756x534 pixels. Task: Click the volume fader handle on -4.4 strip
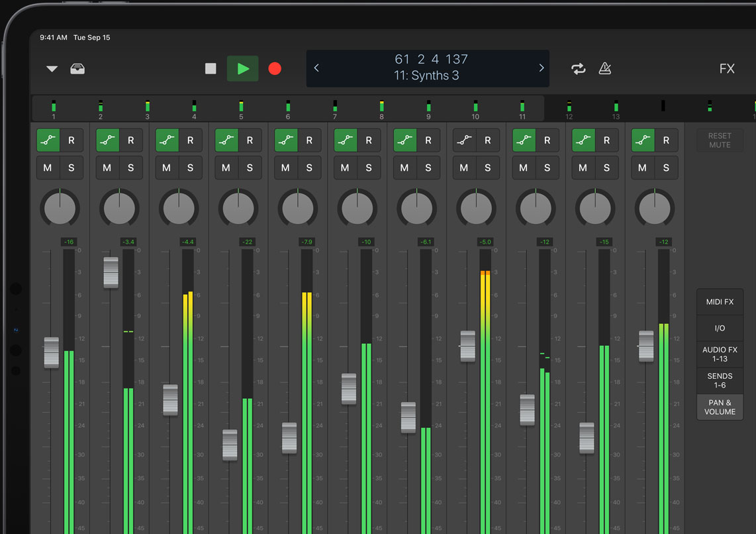(170, 400)
